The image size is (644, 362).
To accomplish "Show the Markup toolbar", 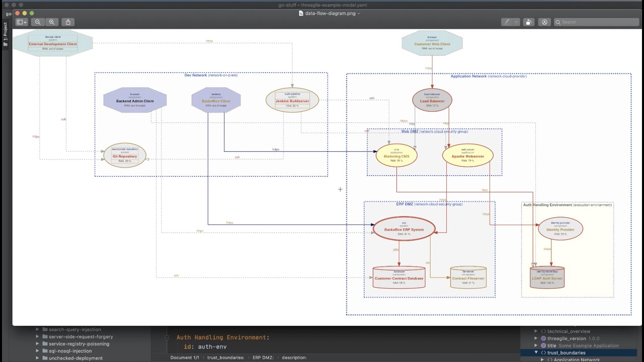I will (x=544, y=22).
